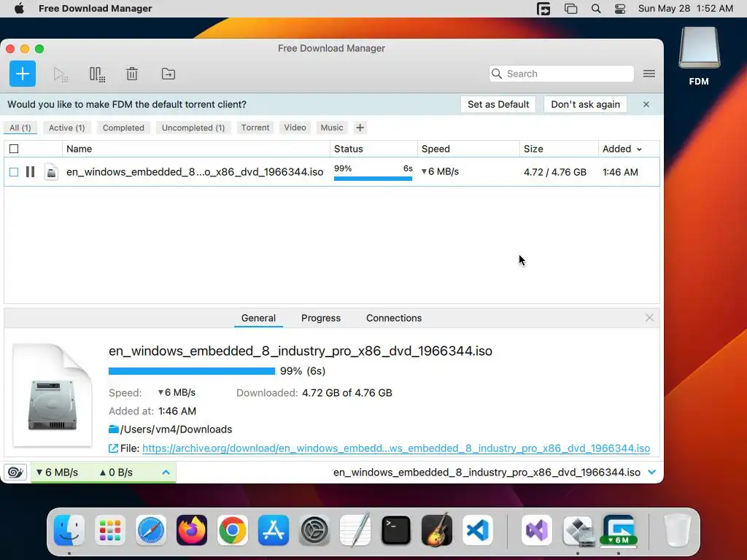Toggle snail mode icon in status bar
Image resolution: width=747 pixels, height=560 pixels.
pos(15,472)
